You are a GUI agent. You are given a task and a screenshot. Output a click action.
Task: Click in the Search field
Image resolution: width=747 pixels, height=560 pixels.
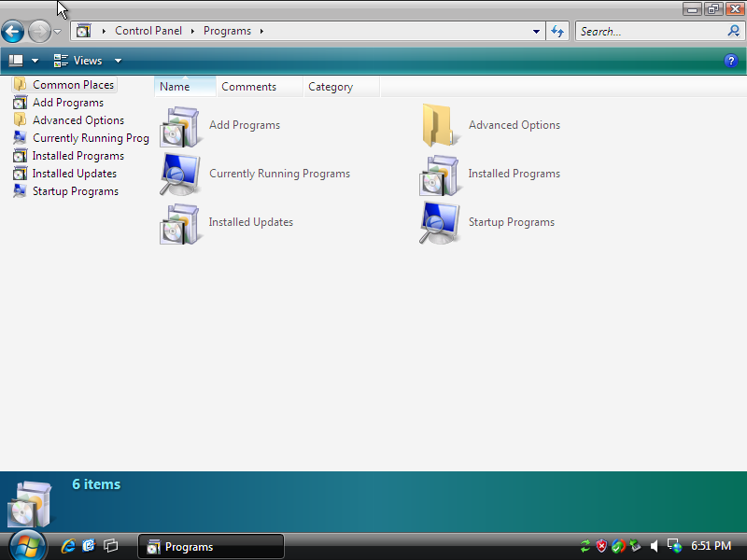[x=650, y=32]
